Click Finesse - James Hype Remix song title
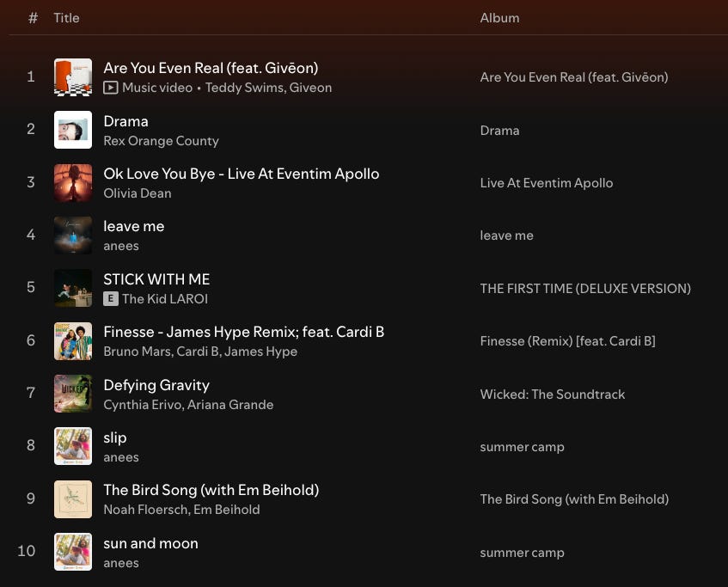 244,332
